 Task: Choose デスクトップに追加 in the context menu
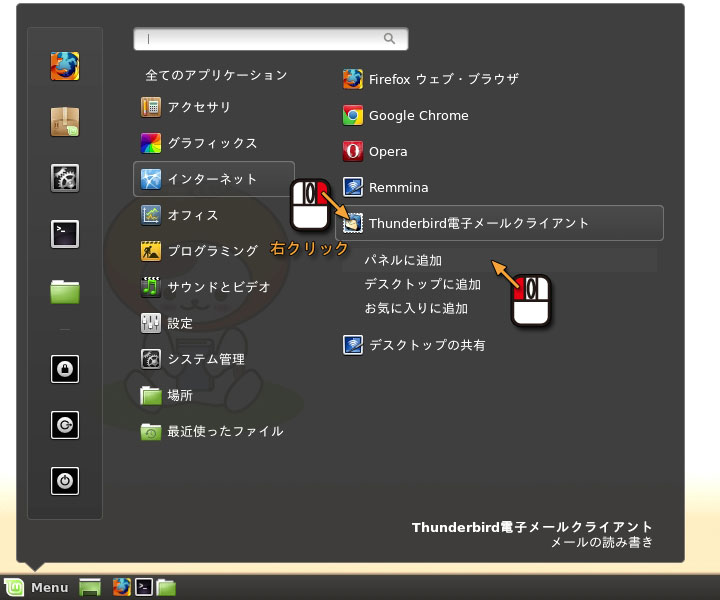tap(422, 284)
